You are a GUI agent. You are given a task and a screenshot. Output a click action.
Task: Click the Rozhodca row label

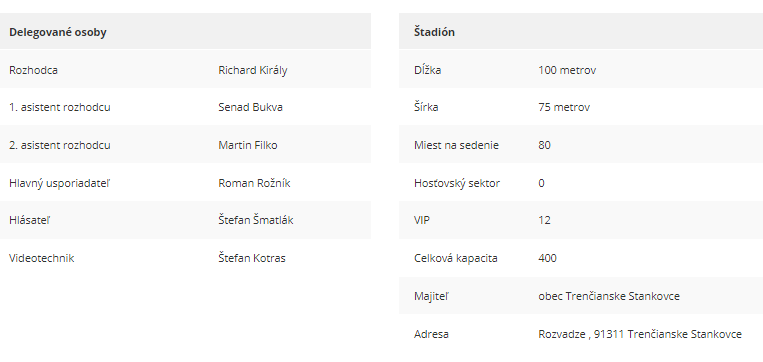tap(33, 70)
